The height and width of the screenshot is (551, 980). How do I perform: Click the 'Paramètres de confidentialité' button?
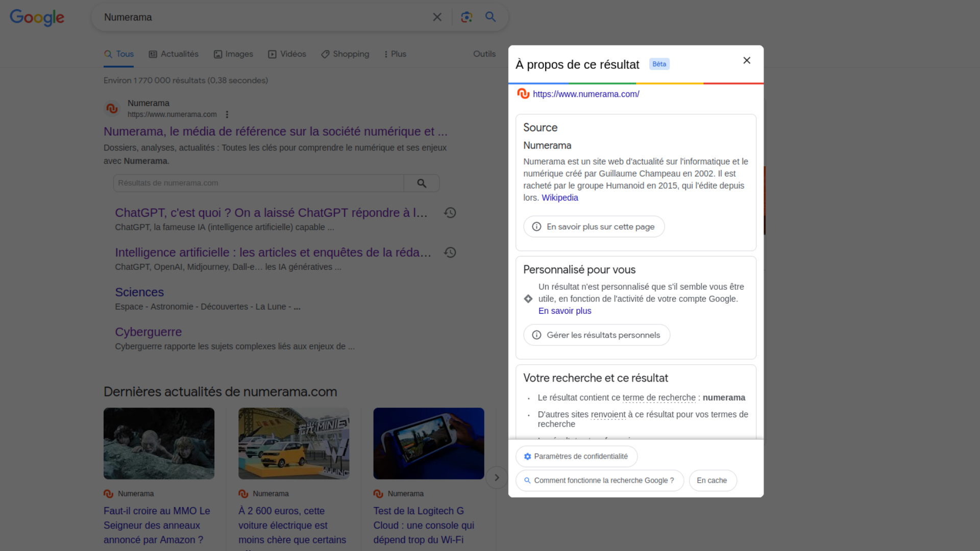pos(576,457)
